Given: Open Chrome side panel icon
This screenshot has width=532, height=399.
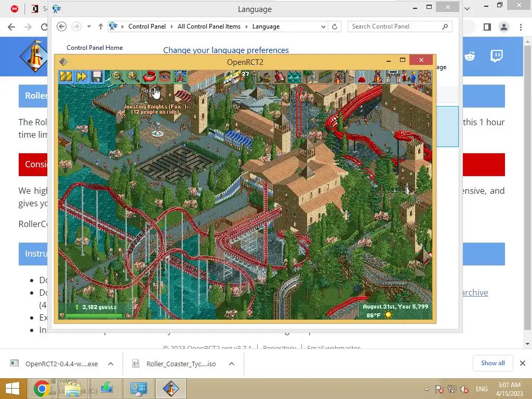Looking at the screenshot, I should click(487, 27).
